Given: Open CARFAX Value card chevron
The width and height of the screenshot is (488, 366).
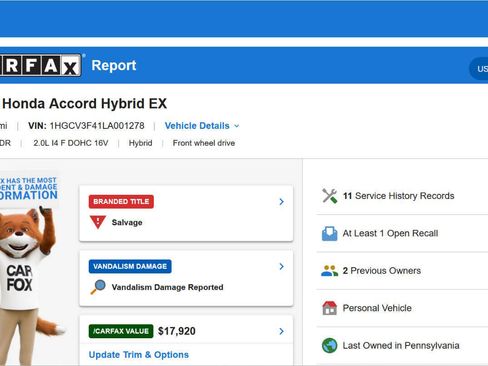Looking at the screenshot, I should pyautogui.click(x=282, y=331).
